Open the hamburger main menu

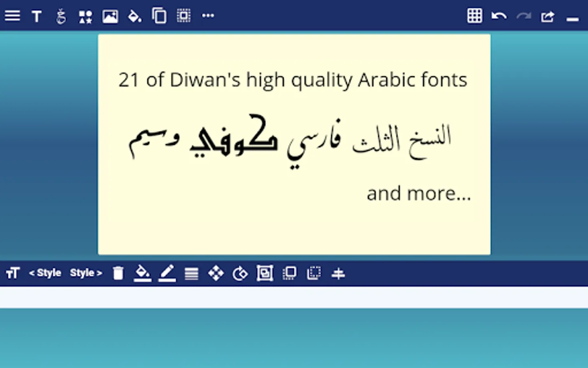[x=12, y=16]
